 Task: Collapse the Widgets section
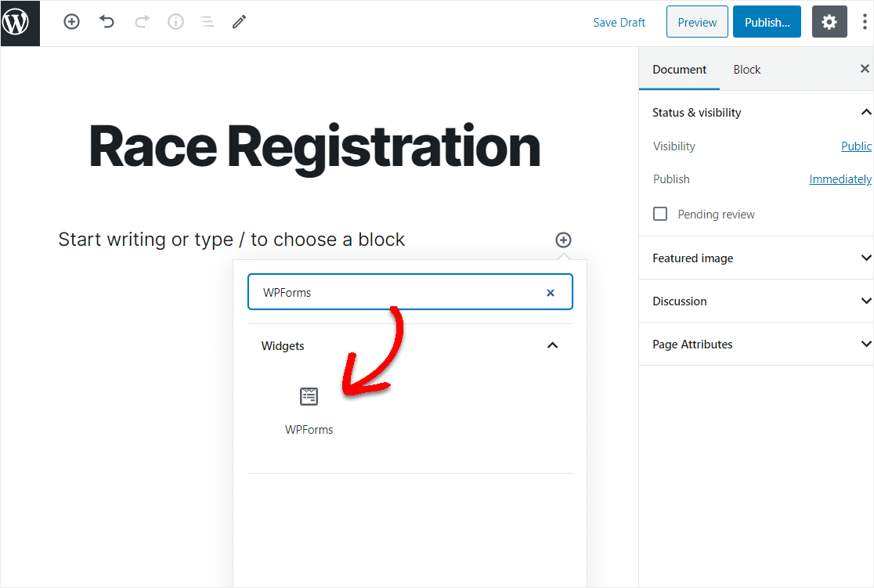552,345
